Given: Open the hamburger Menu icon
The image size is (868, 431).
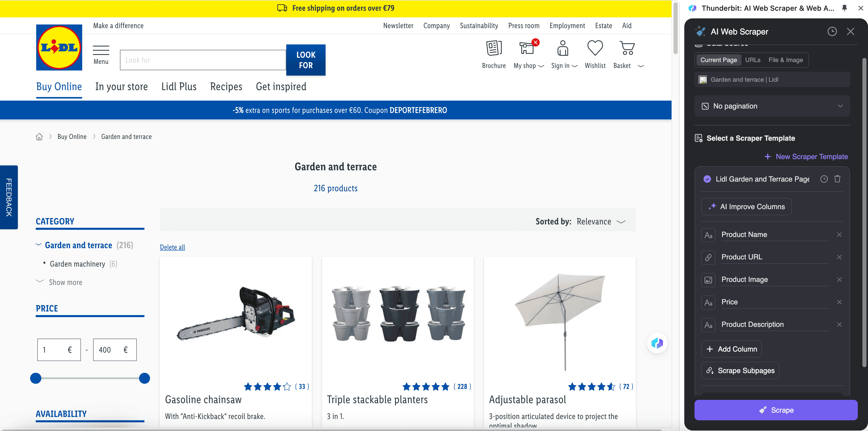Looking at the screenshot, I should [101, 50].
